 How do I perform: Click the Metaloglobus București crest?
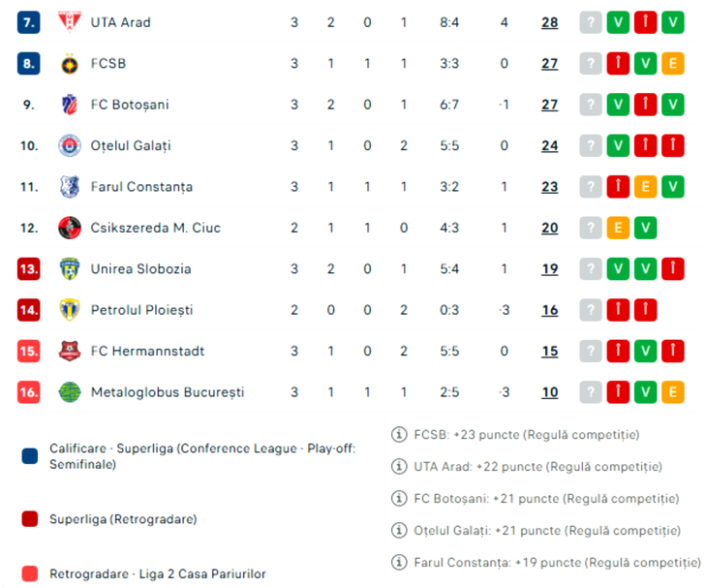[x=68, y=392]
